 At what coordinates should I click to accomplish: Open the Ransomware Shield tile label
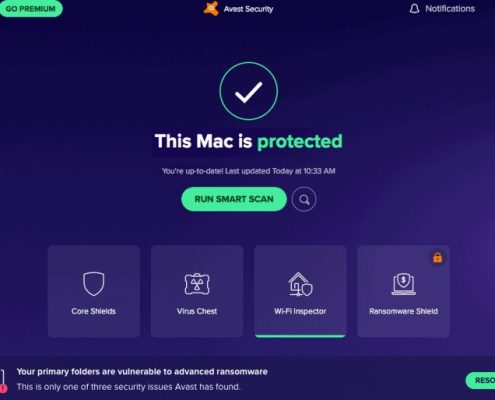point(403,311)
